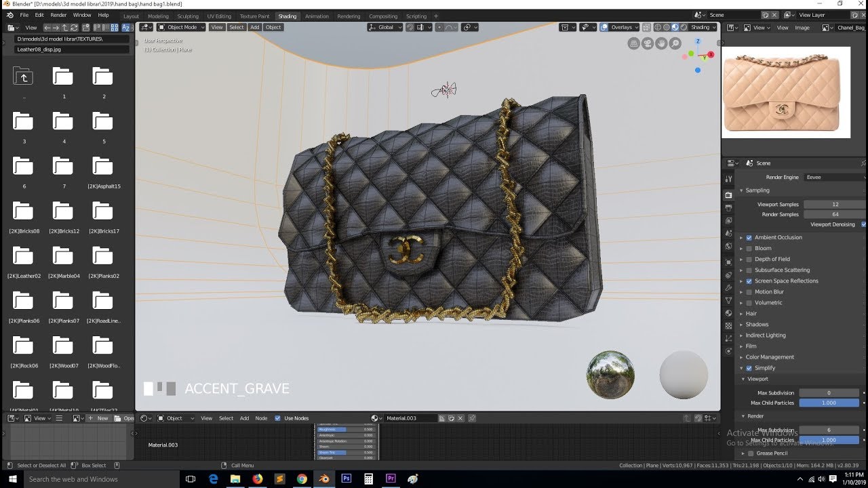Toggle orthographic grid view gizmo

[x=634, y=43]
